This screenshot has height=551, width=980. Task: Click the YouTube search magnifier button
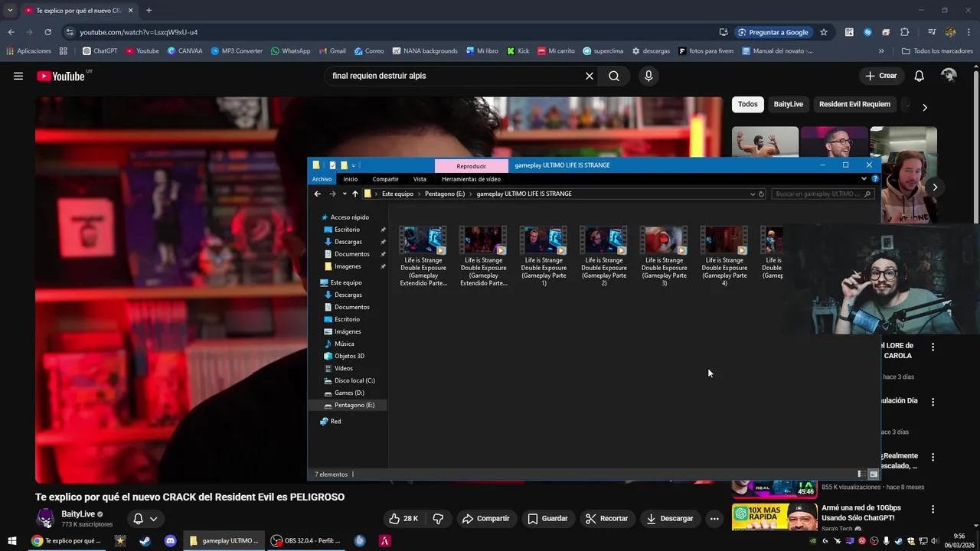(614, 76)
